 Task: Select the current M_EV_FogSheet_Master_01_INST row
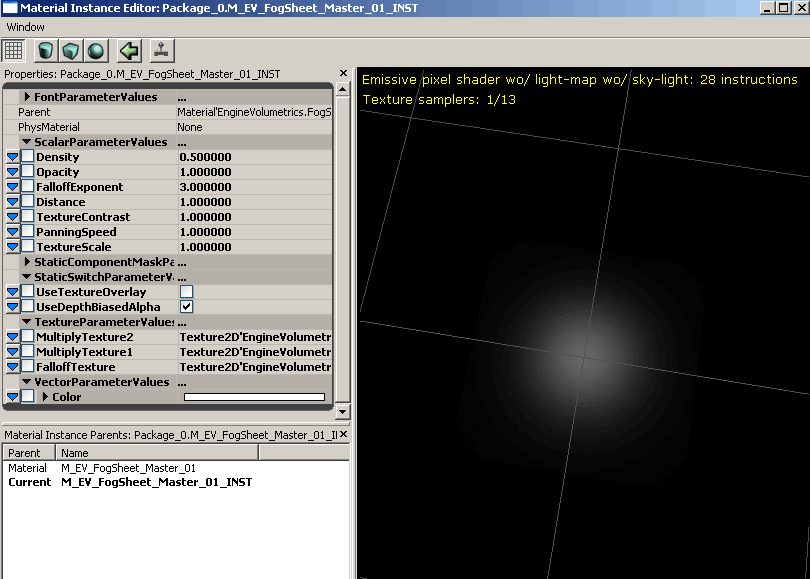(x=176, y=482)
